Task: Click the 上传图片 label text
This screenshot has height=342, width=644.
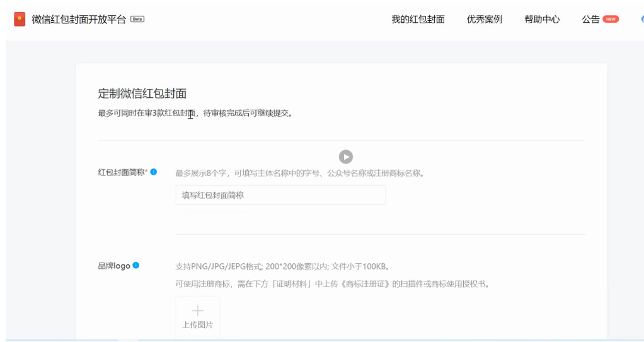Action: (x=197, y=325)
